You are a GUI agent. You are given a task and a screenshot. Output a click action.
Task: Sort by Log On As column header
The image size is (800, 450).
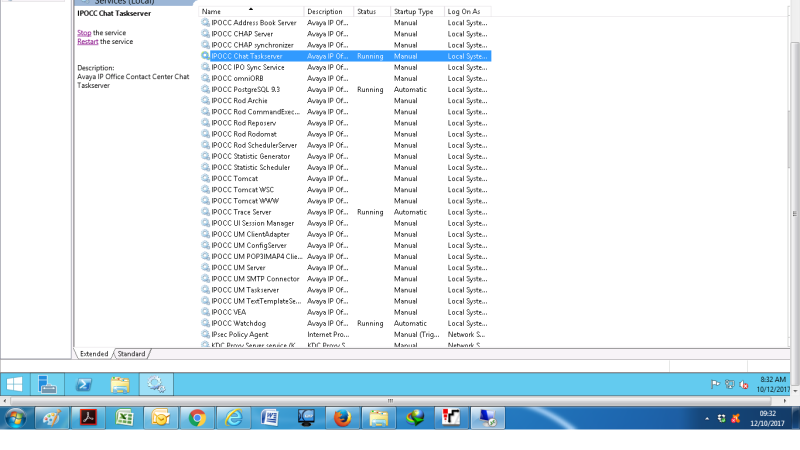point(467,11)
